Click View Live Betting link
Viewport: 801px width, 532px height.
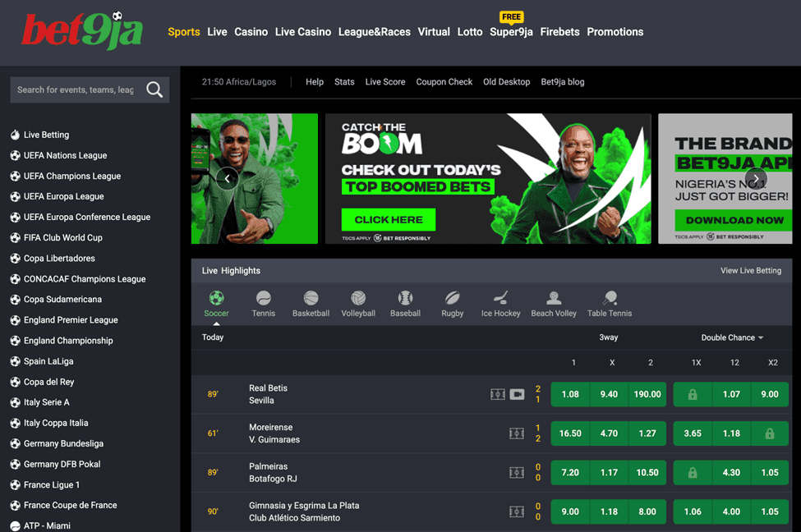pyautogui.click(x=751, y=271)
